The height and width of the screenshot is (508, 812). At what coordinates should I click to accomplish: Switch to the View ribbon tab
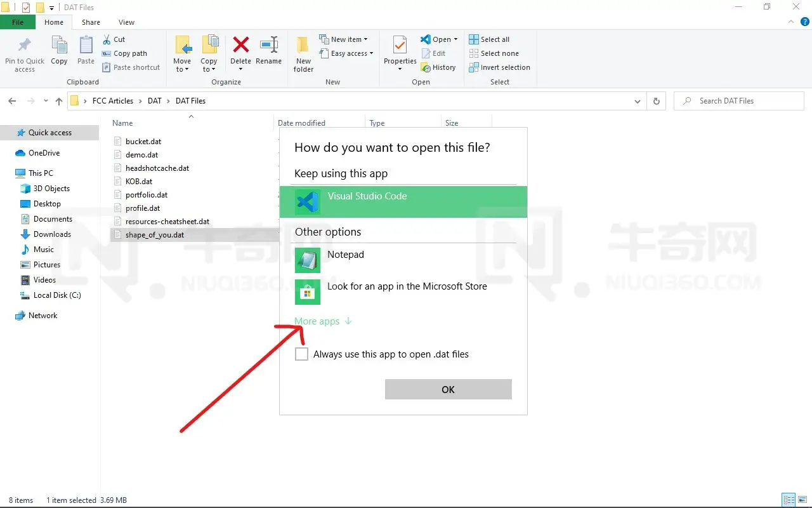click(x=126, y=22)
